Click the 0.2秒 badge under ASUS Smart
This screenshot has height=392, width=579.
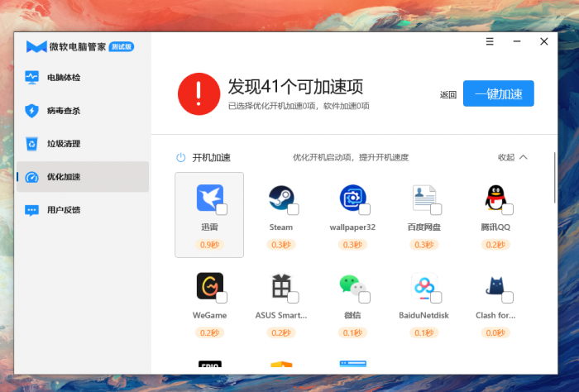[281, 333]
